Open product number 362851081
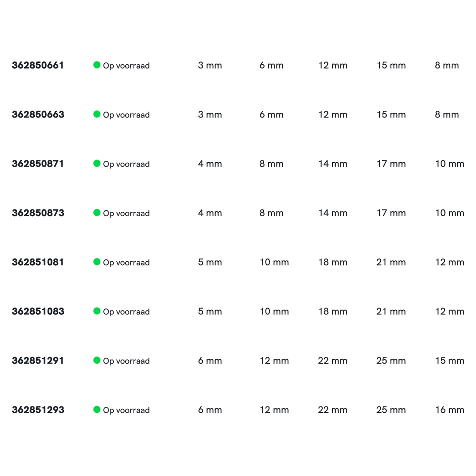Screen dimensions: 476x476 (38, 262)
